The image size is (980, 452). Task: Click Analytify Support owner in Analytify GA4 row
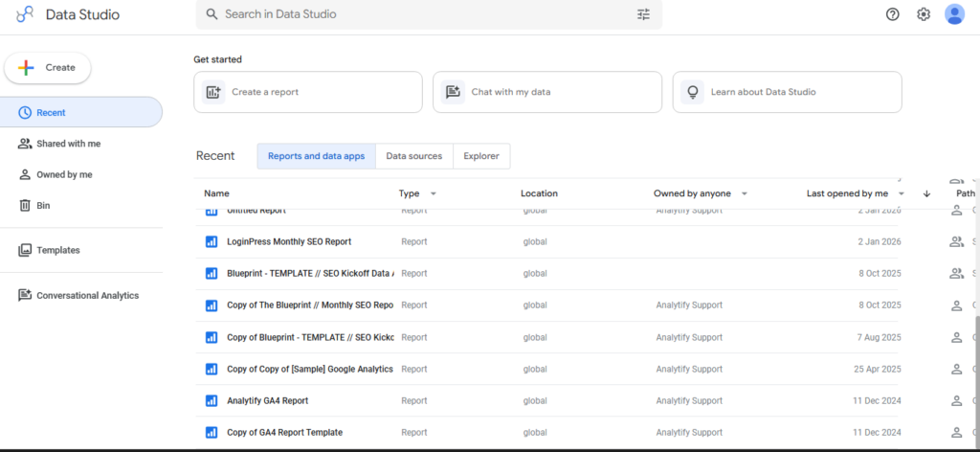(x=689, y=401)
